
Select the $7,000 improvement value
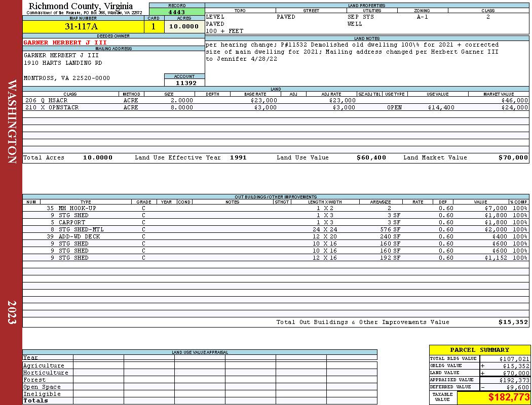tap(496, 209)
